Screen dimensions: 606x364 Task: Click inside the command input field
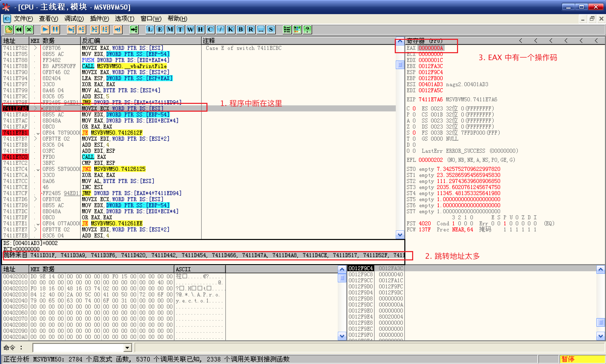tap(78, 348)
